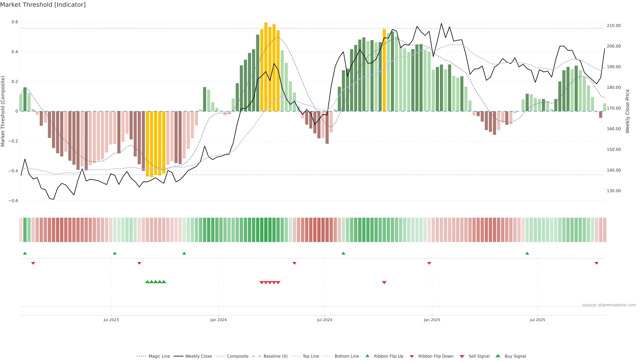Click the Ribbon Flip Up marker just before Jul 2025

pyautogui.click(x=527, y=253)
